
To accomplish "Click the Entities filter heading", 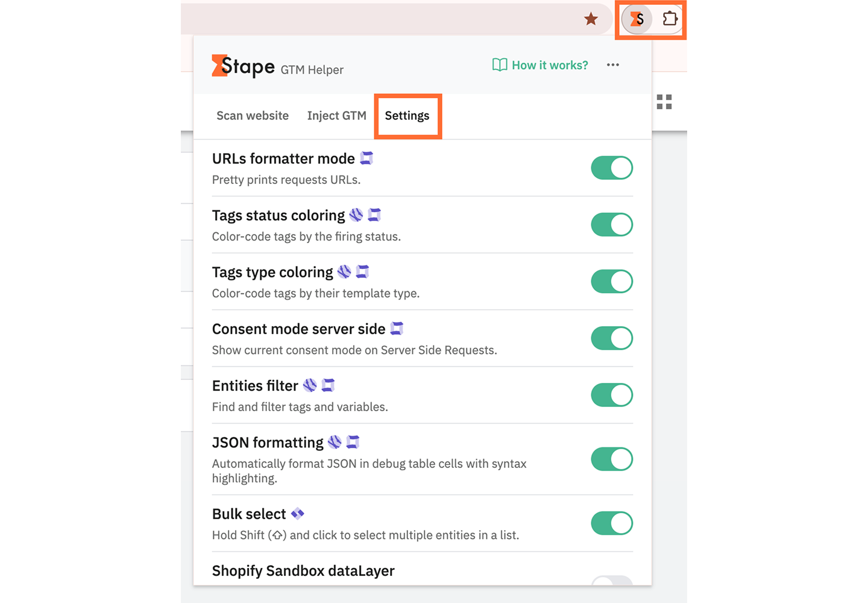I will click(x=255, y=385).
